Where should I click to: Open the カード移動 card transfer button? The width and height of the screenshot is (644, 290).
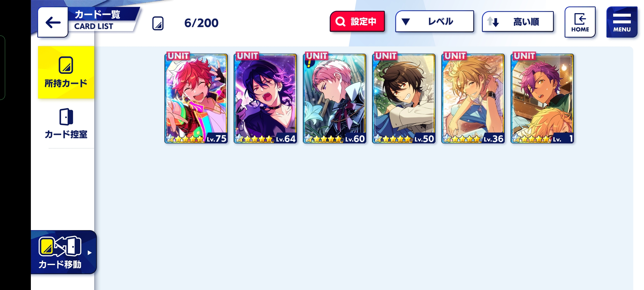(64, 252)
